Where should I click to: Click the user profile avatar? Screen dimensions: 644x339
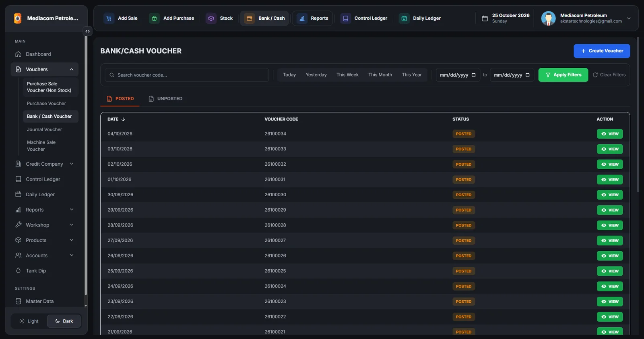coord(548,18)
